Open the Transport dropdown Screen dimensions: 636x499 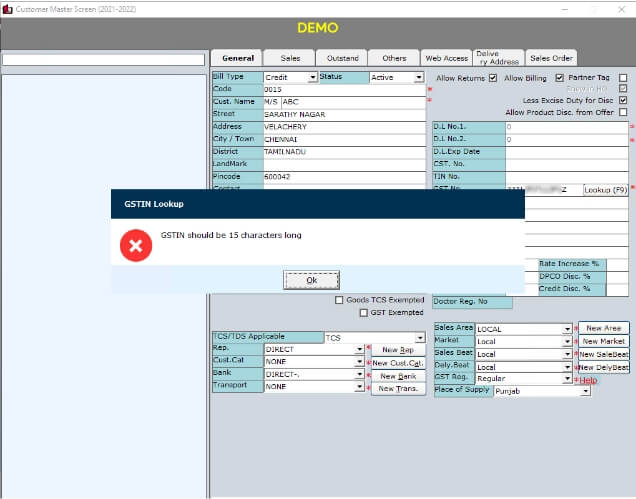click(x=359, y=387)
